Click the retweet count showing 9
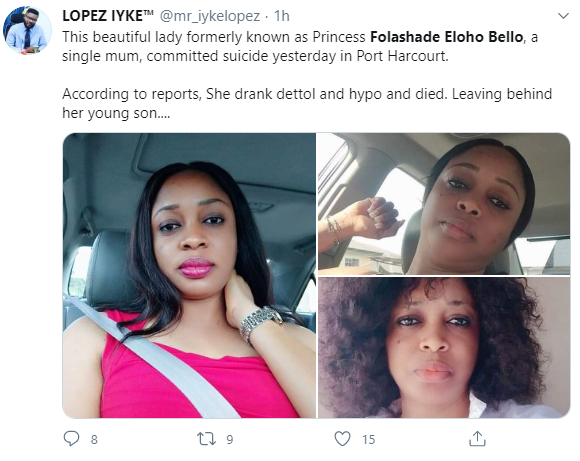Viewport: 580px width, 461px height. [x=230, y=440]
